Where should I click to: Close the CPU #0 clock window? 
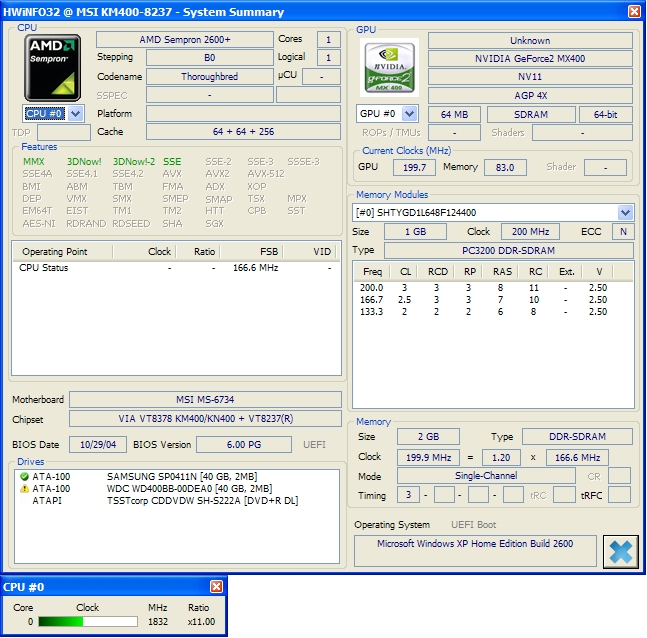pos(216,587)
